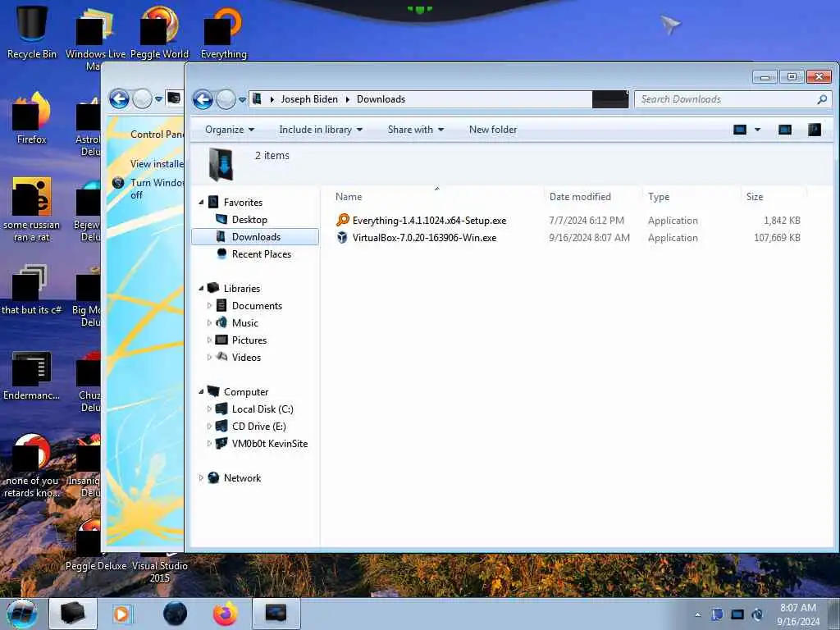The image size is (840, 630).
Task: Open the Organize dropdown menu
Action: (x=230, y=130)
